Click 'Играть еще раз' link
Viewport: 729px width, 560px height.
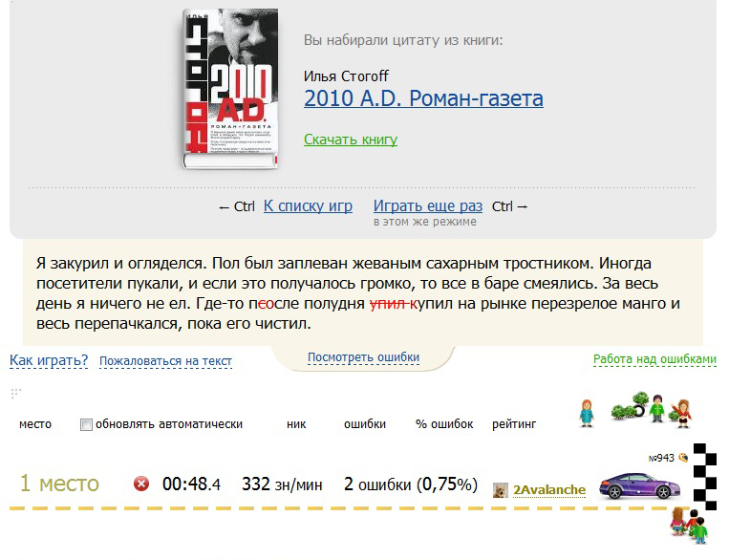(x=428, y=205)
